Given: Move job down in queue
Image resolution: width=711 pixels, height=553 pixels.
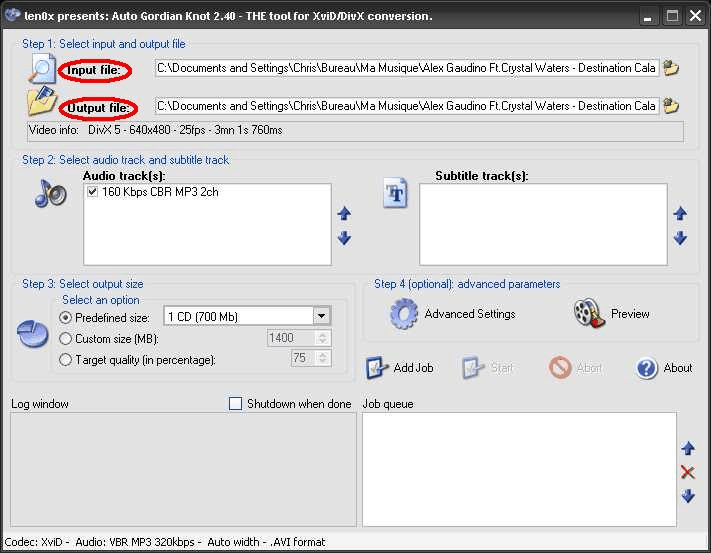Looking at the screenshot, I should pos(688,496).
